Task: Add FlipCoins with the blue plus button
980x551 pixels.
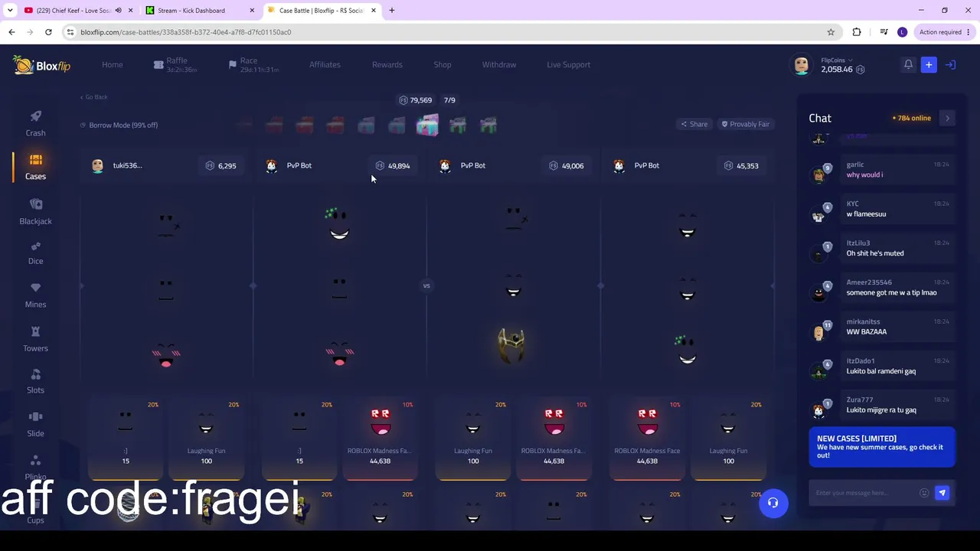Action: pyautogui.click(x=929, y=65)
